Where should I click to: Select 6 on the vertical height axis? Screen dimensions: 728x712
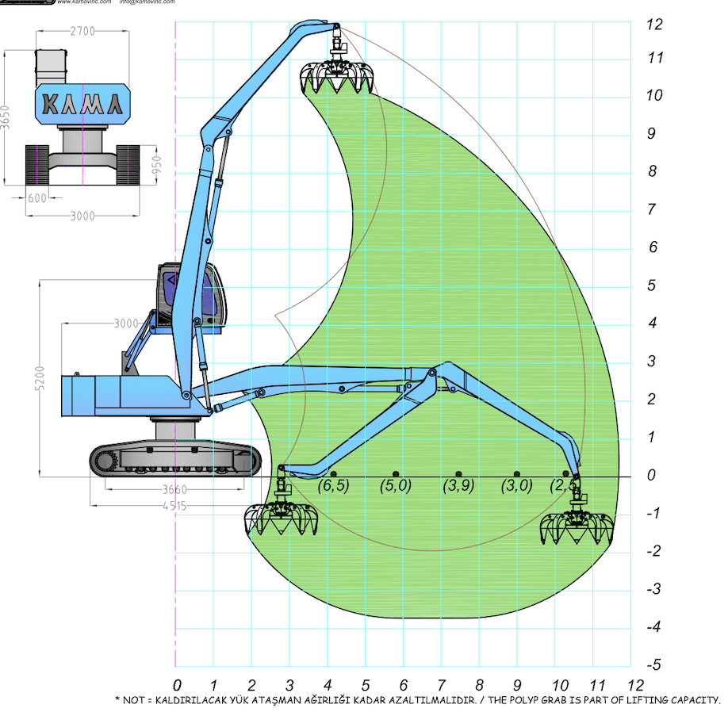tap(653, 247)
